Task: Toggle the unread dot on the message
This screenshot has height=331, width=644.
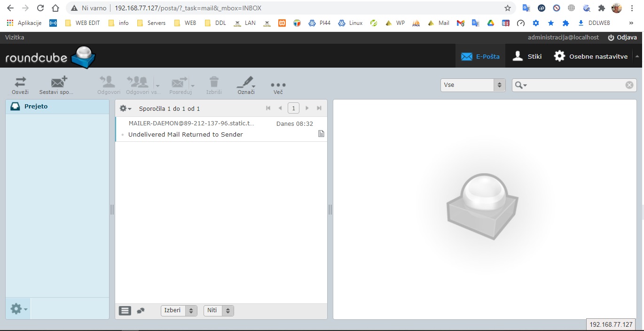Action: (122, 135)
